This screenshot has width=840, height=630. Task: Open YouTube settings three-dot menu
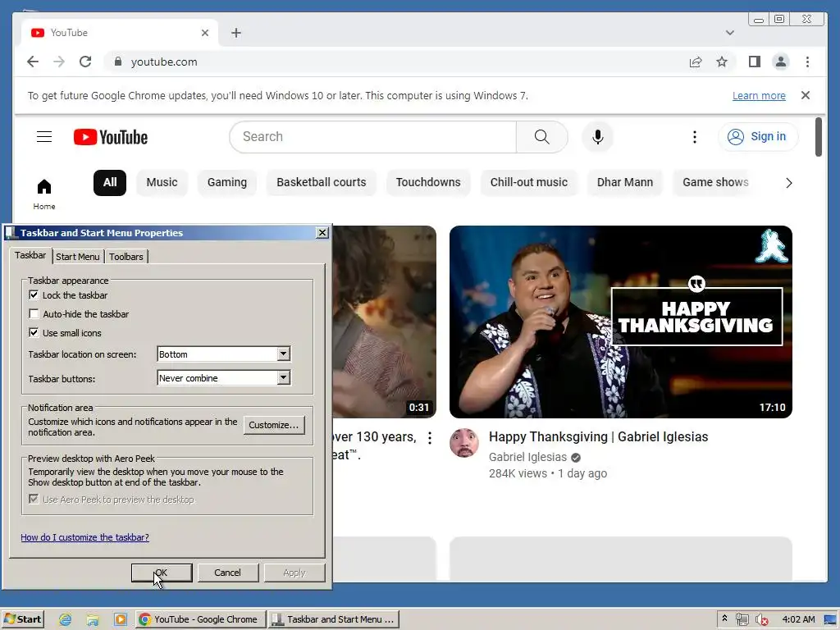(694, 137)
